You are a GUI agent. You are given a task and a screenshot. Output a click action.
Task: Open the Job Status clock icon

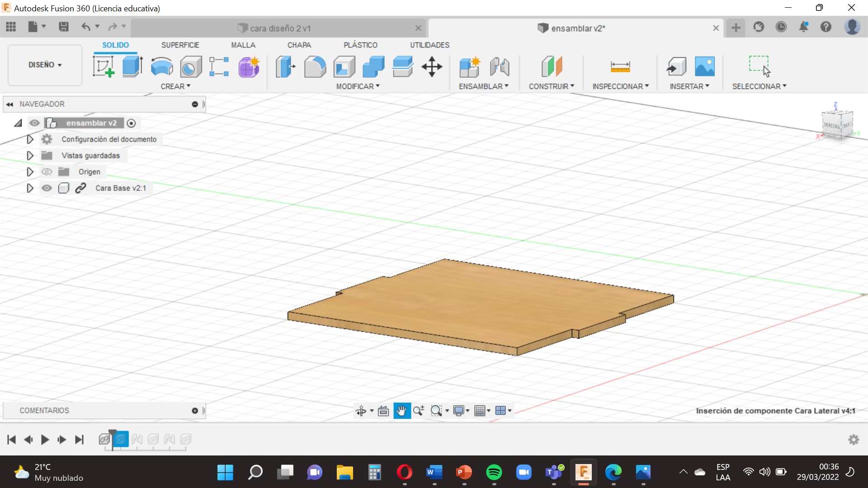coord(781,27)
